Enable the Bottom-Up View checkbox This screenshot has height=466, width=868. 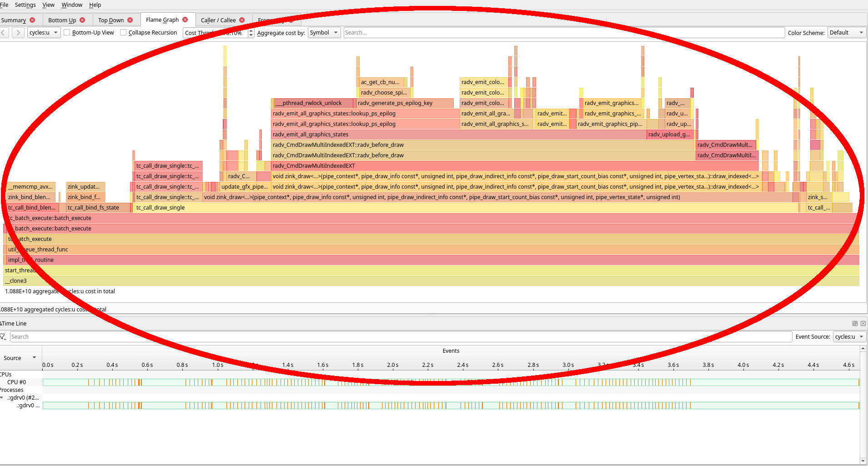point(67,33)
